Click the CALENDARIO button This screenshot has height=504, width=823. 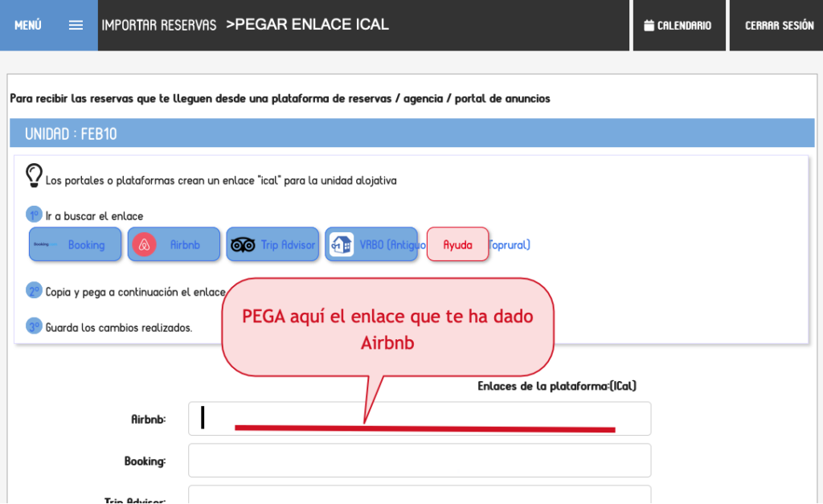(x=679, y=23)
